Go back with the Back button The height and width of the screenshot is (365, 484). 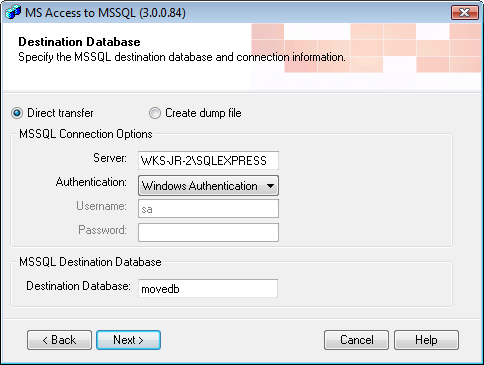pos(59,340)
